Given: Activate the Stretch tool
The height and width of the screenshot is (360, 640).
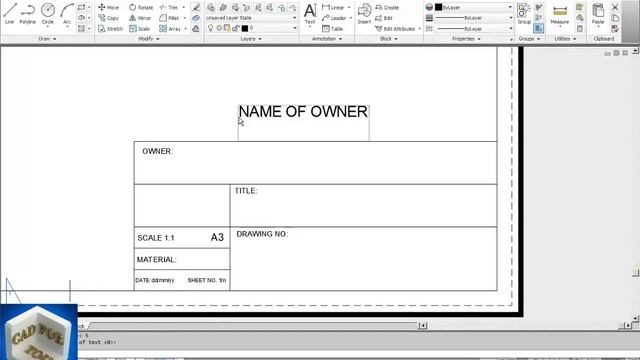Looking at the screenshot, I should pos(110,29).
